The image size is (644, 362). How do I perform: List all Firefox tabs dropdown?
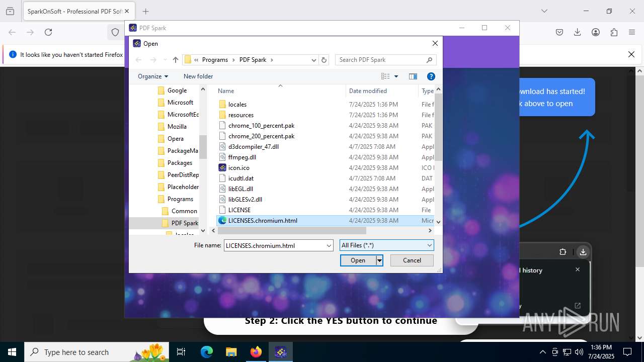click(544, 11)
